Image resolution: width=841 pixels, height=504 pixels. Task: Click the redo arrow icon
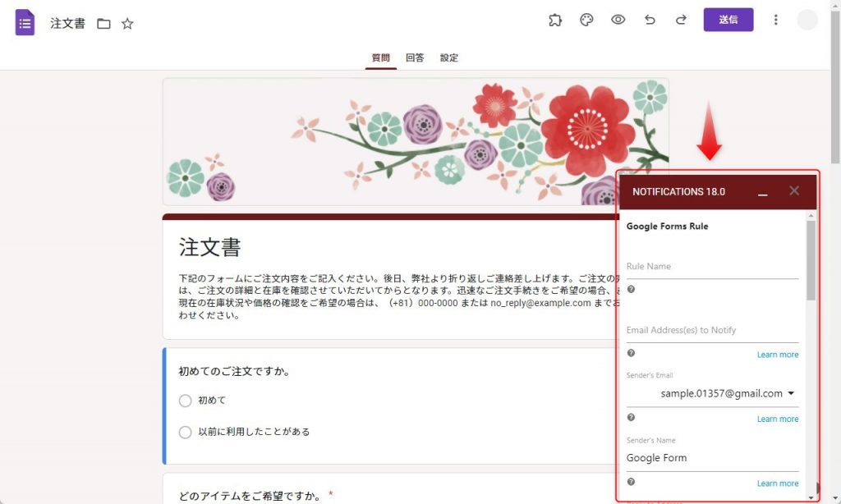tap(681, 20)
